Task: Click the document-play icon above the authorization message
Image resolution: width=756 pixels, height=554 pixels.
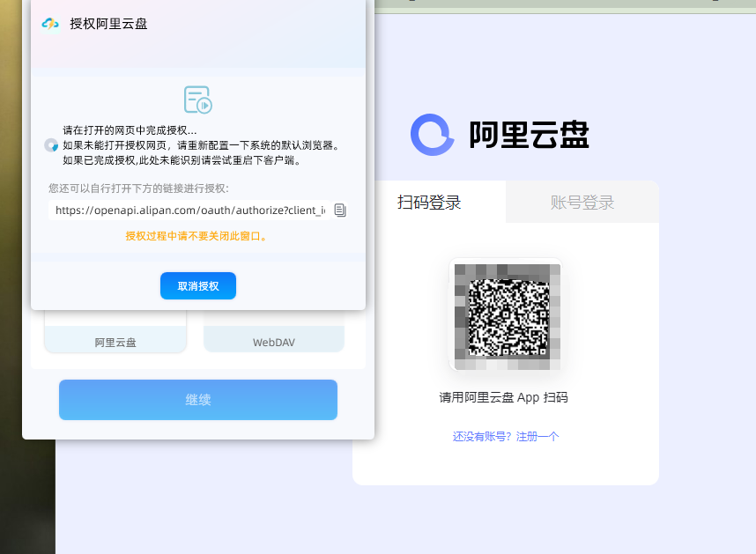Action: coord(197,100)
